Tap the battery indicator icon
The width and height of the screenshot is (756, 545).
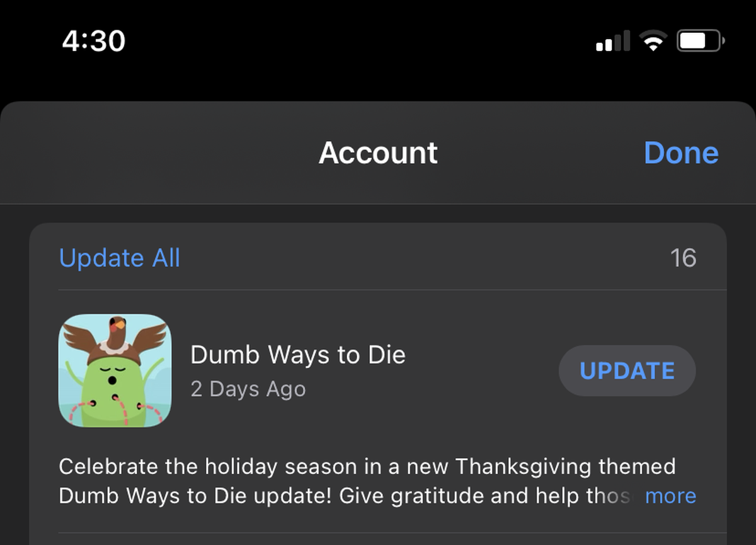(701, 42)
